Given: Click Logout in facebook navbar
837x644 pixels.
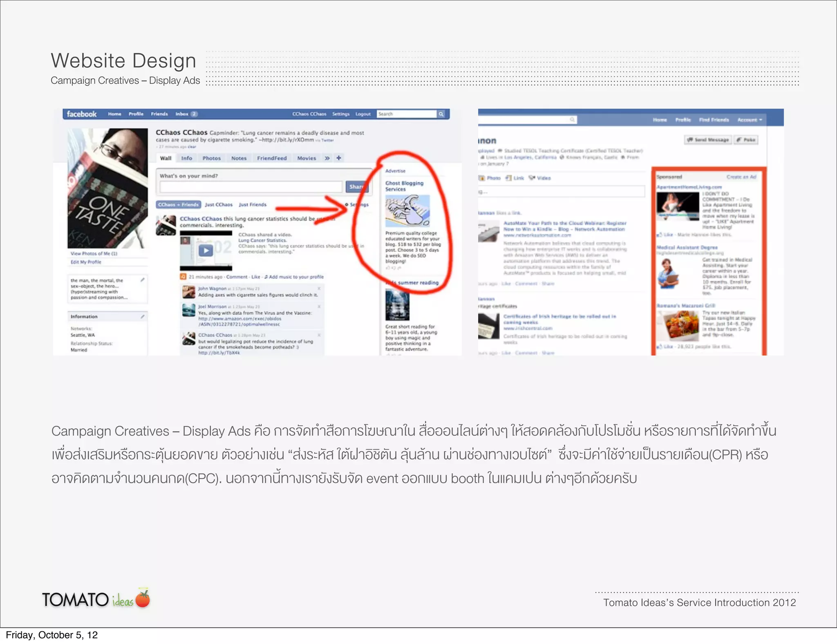Looking at the screenshot, I should (363, 114).
